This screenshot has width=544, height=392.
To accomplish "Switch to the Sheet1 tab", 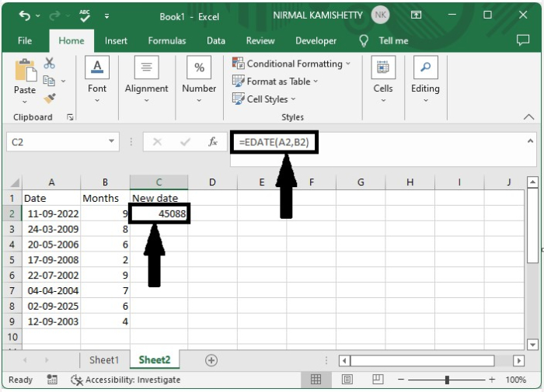I will click(104, 360).
